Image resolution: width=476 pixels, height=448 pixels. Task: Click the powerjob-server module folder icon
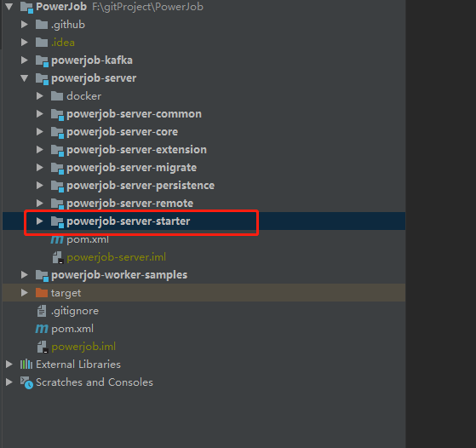coord(42,78)
